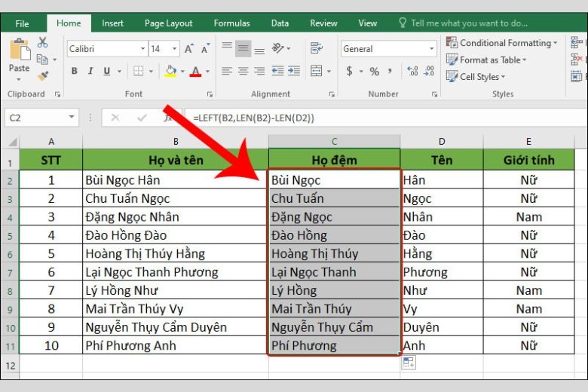Click Decrease Decimal icon

(429, 71)
